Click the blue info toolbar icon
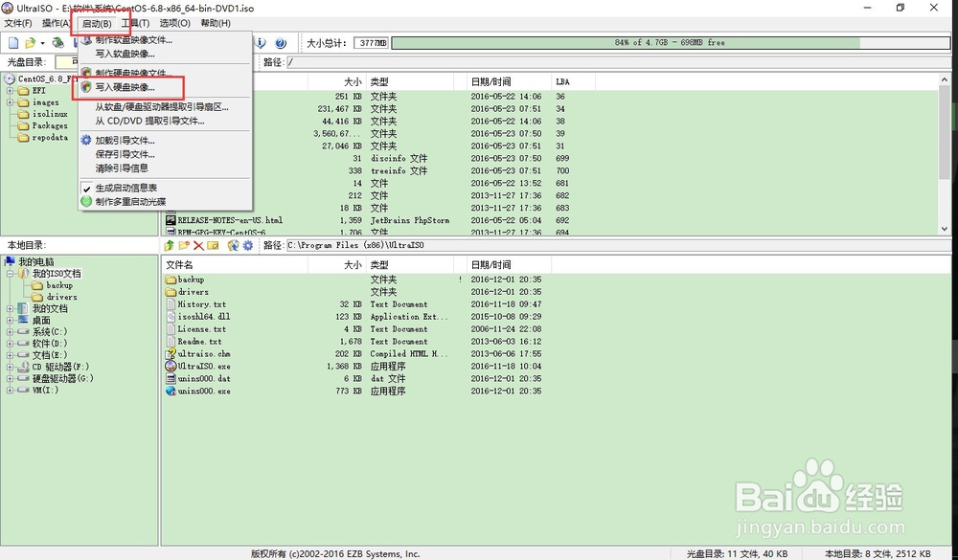Image resolution: width=958 pixels, height=560 pixels. coord(262,43)
